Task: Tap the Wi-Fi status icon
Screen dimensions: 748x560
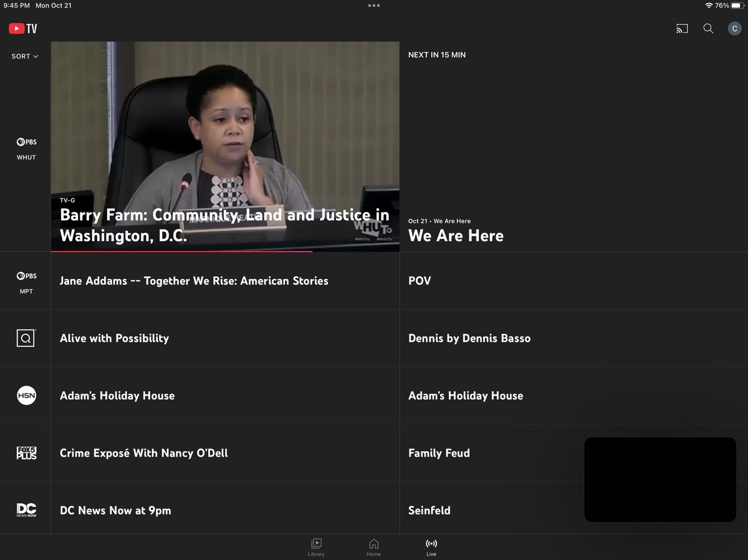Action: 709,5
